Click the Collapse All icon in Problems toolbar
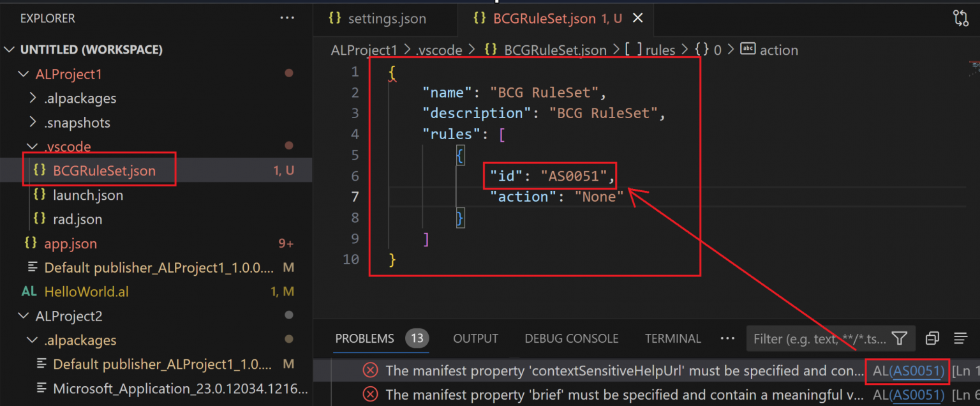Viewport: 980px width, 406px height. [933, 338]
